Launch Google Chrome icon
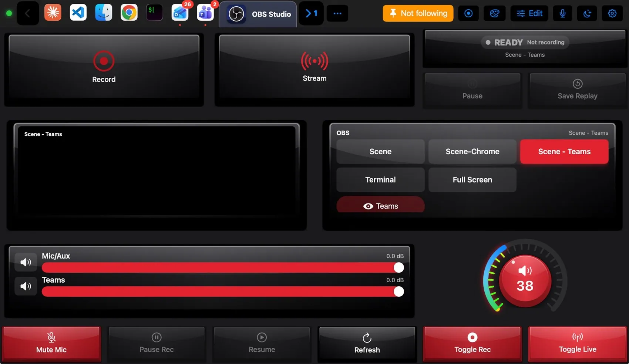The width and height of the screenshot is (629, 364). tap(129, 13)
